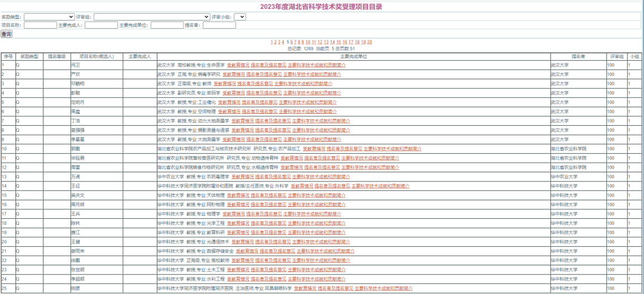Open 受教育情况 in the 耳鼻咽喉科学 row
Image resolution: width=644 pixels, height=294 pixels.
305,288
